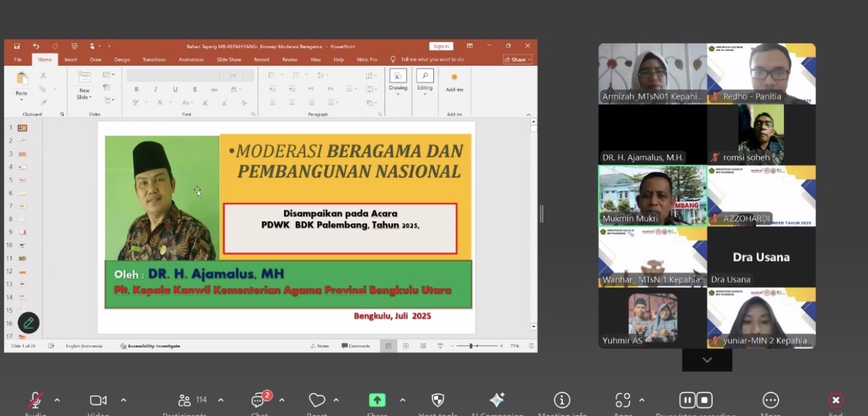868x416 pixels.
Task: Start the camera video in Zoom
Action: click(x=97, y=400)
